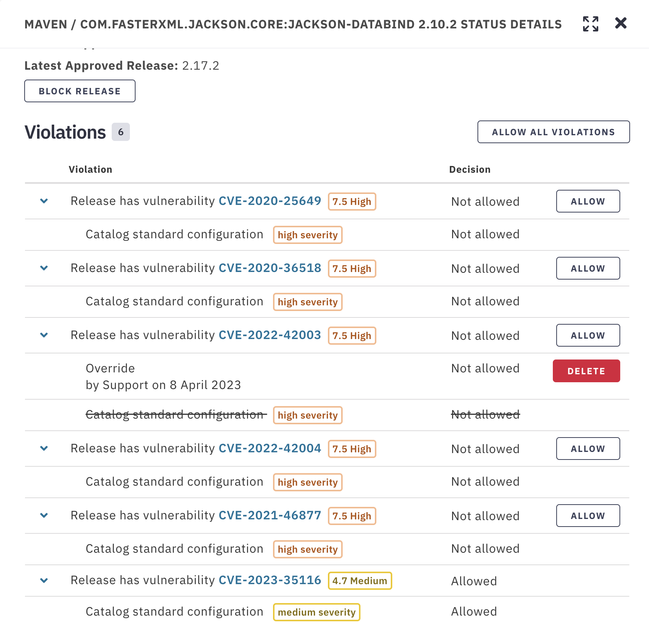649x644 pixels.
Task: Click the medium severity configuration tag
Action: [x=317, y=612]
